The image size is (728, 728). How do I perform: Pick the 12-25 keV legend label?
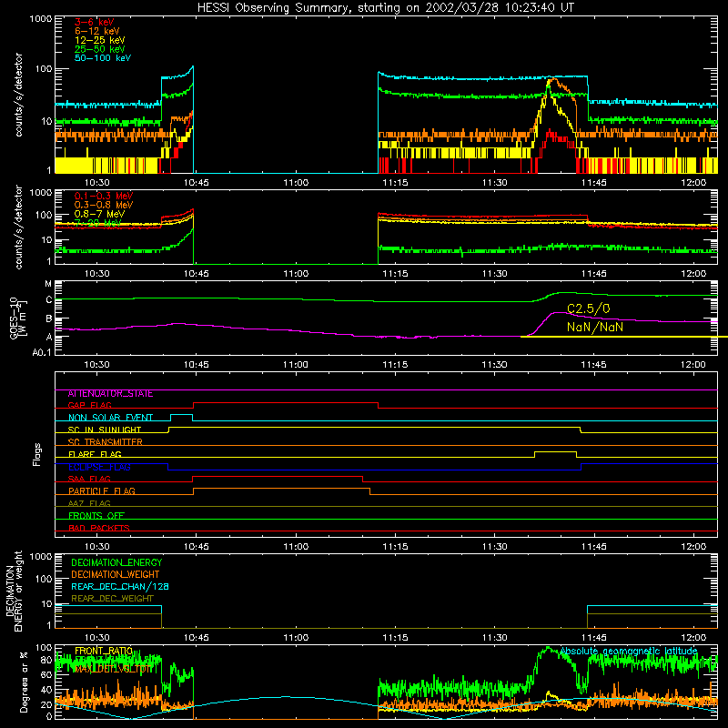(x=99, y=40)
